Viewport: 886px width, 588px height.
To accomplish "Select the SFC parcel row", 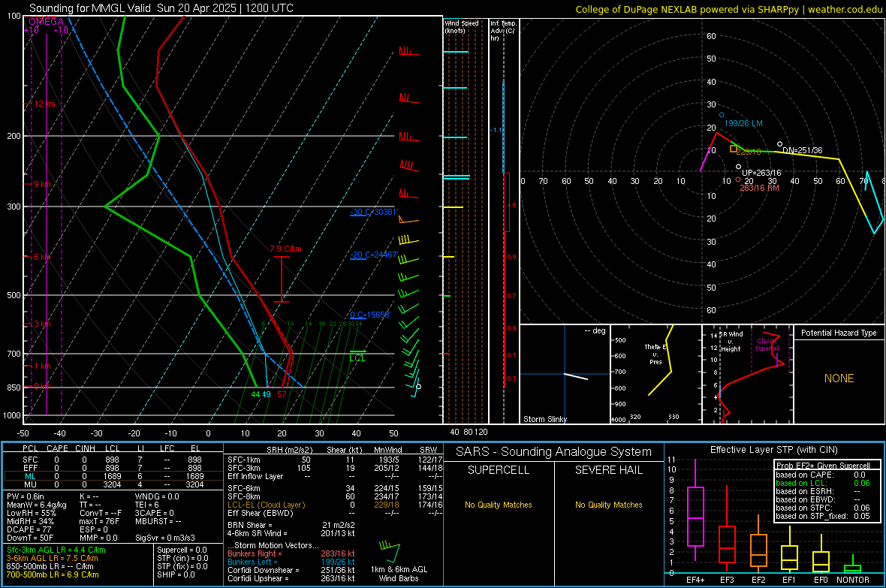I will (x=112, y=460).
